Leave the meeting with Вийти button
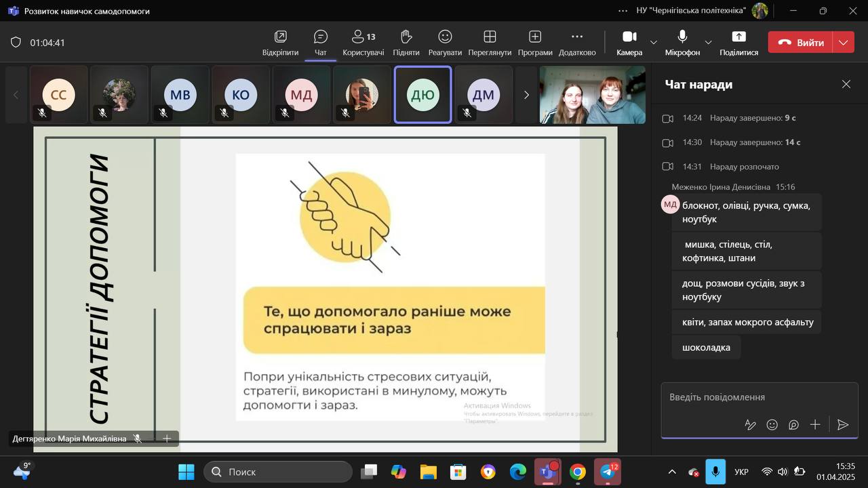The image size is (868, 488). 802,42
